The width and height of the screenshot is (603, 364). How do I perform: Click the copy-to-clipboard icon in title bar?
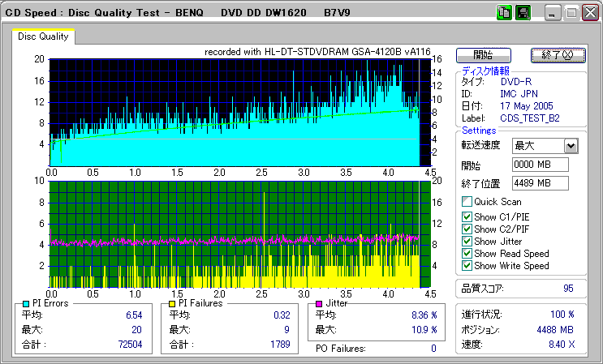click(503, 13)
